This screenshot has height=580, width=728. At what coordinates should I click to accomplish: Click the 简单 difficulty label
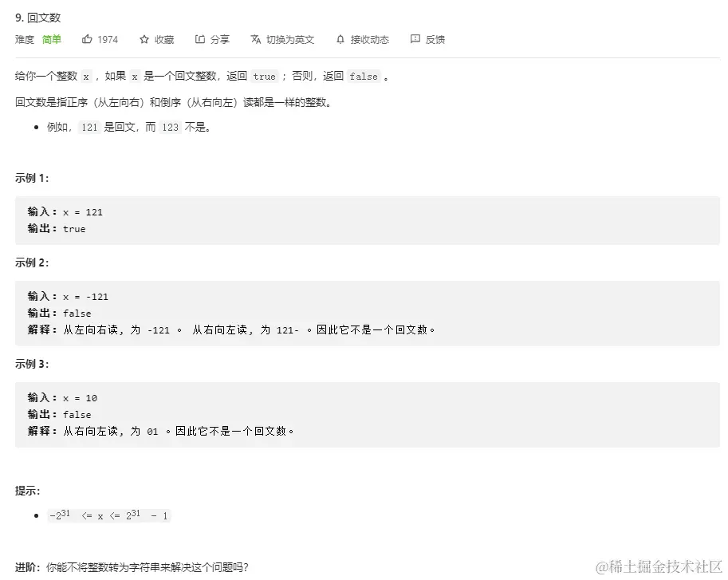(52, 39)
